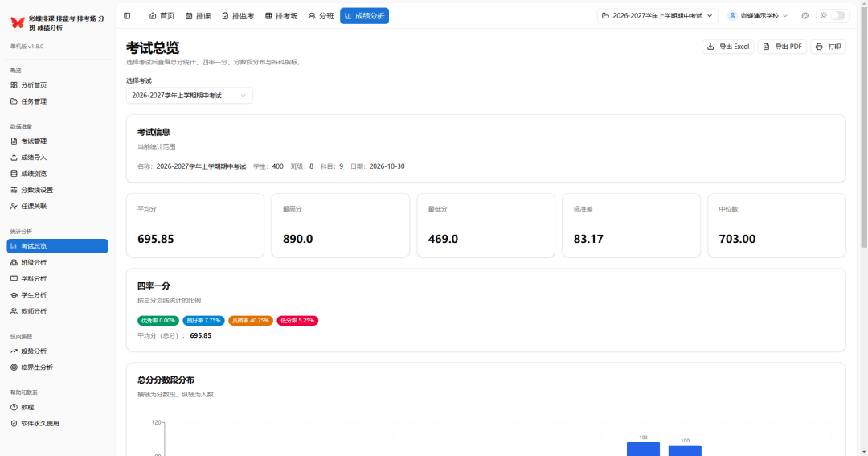The image size is (868, 456).
Task: Click the 最高分 890.0 card
Action: [x=341, y=225]
